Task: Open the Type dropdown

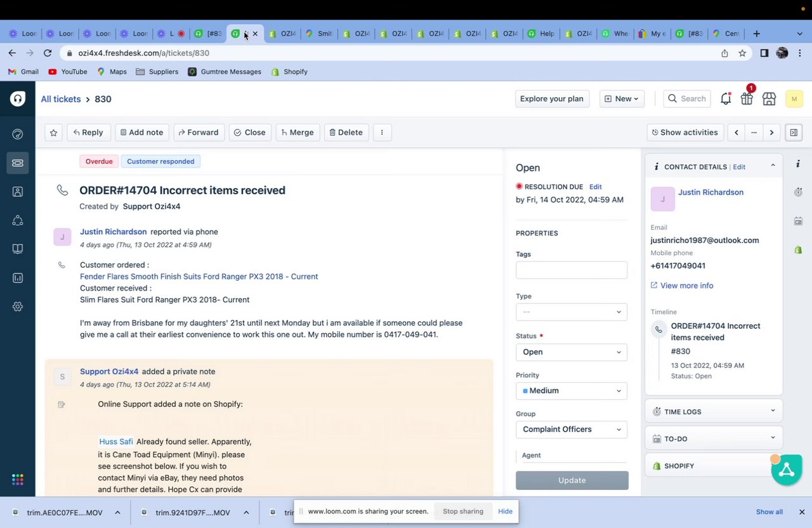Action: point(572,312)
